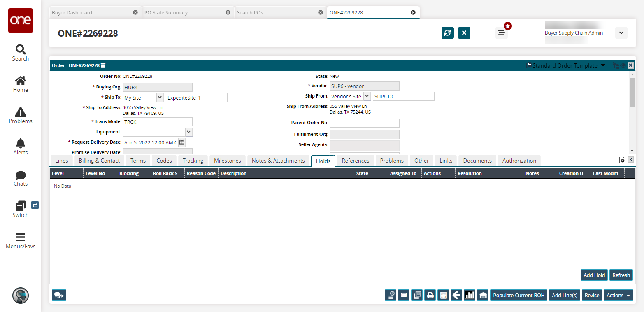Click the order form vertical scrollbar

click(632, 93)
